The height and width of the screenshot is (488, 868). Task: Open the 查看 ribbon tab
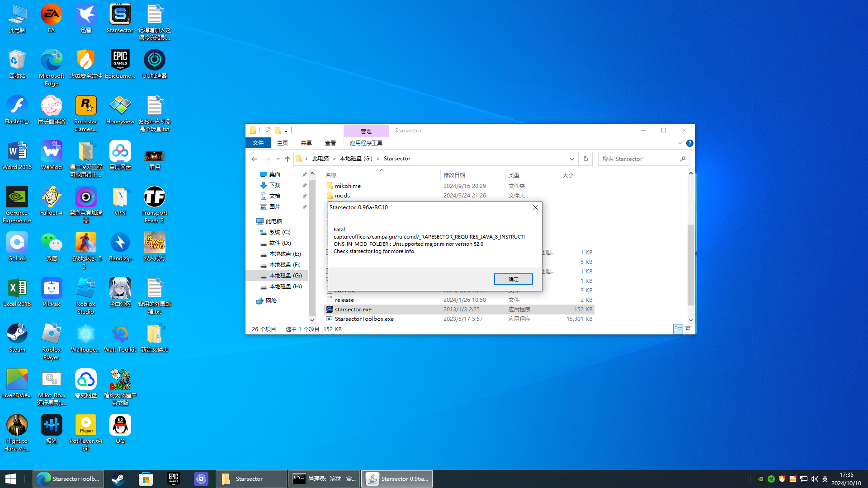(x=330, y=143)
